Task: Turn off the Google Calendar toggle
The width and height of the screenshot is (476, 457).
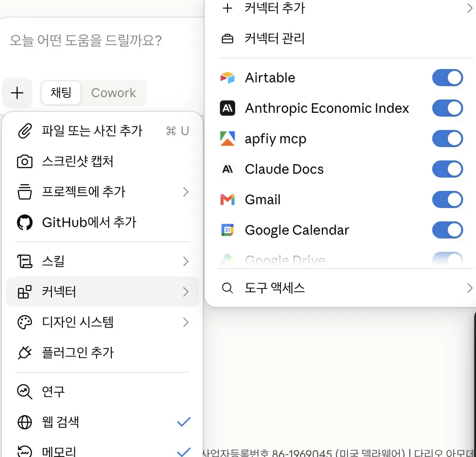Action: (447, 230)
